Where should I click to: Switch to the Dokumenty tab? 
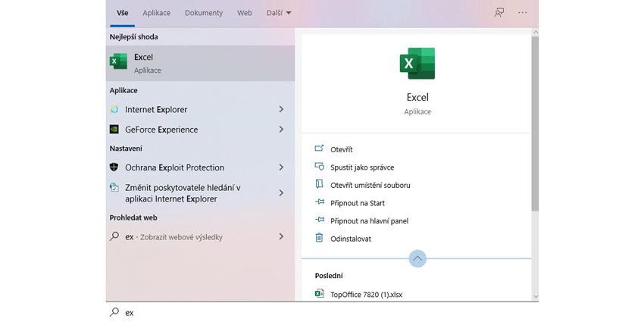tap(204, 13)
